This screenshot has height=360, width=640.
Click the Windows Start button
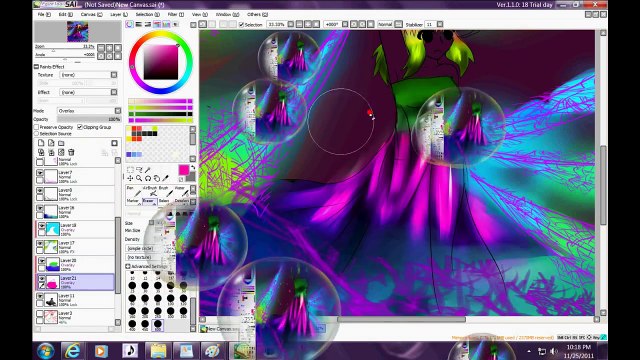pos(45,351)
